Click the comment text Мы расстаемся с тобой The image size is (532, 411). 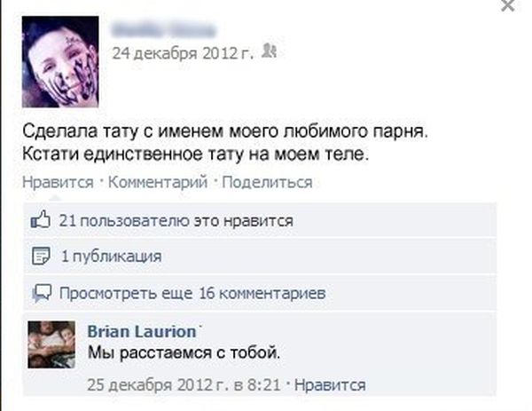coord(184,353)
